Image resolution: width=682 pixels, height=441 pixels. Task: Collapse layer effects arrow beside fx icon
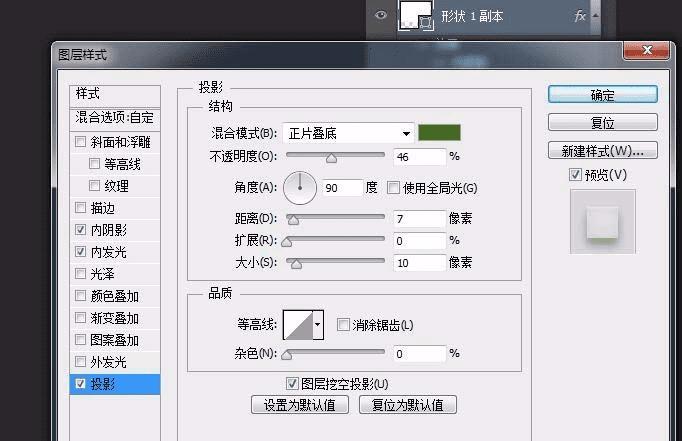(x=595, y=16)
